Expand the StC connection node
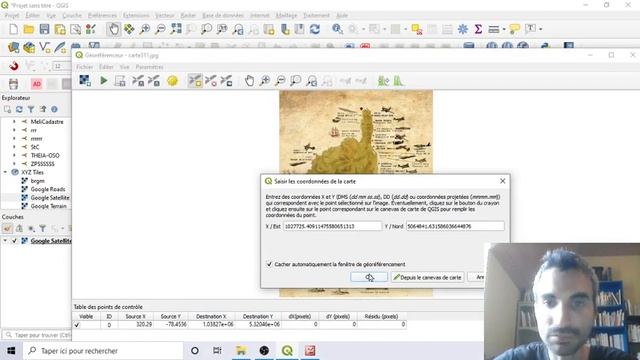 [14, 147]
